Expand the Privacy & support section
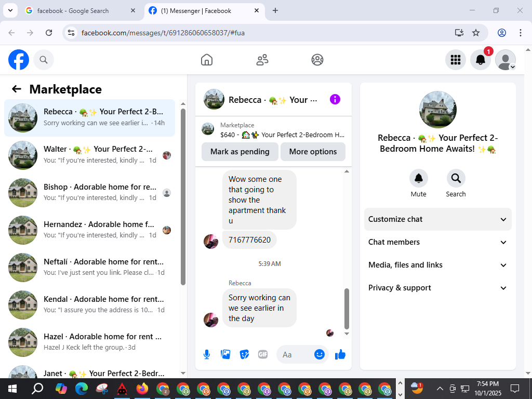Screen dimensions: 532x399 (437, 288)
